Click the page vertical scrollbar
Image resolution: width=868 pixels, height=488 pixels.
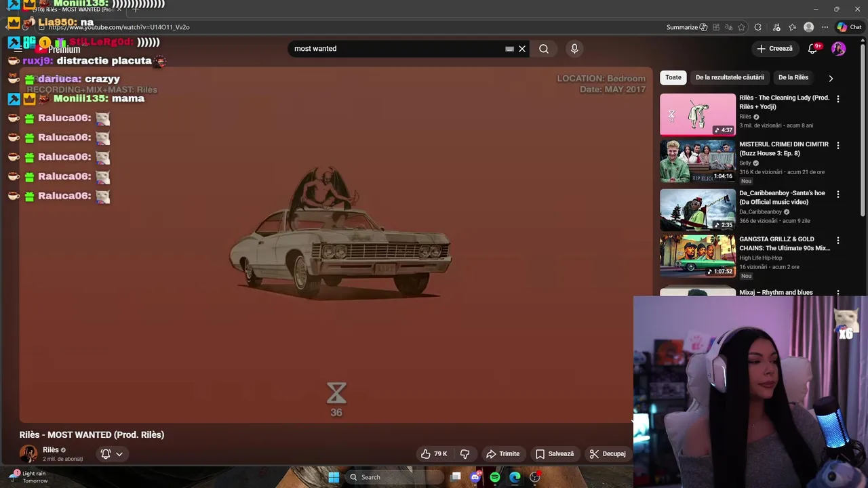[863, 129]
